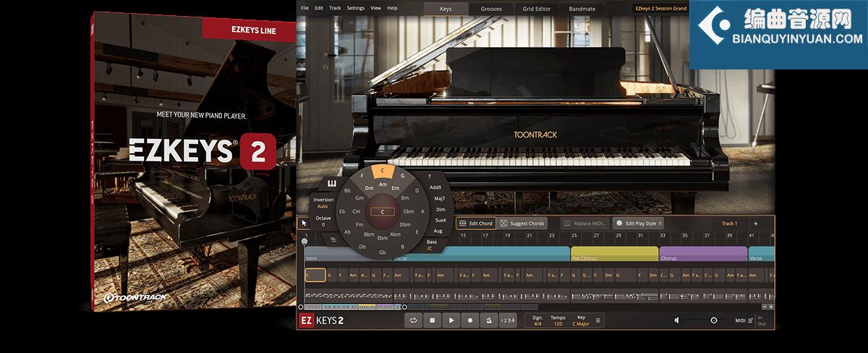Open the Settings menu
This screenshot has height=353, width=868.
[x=356, y=7]
